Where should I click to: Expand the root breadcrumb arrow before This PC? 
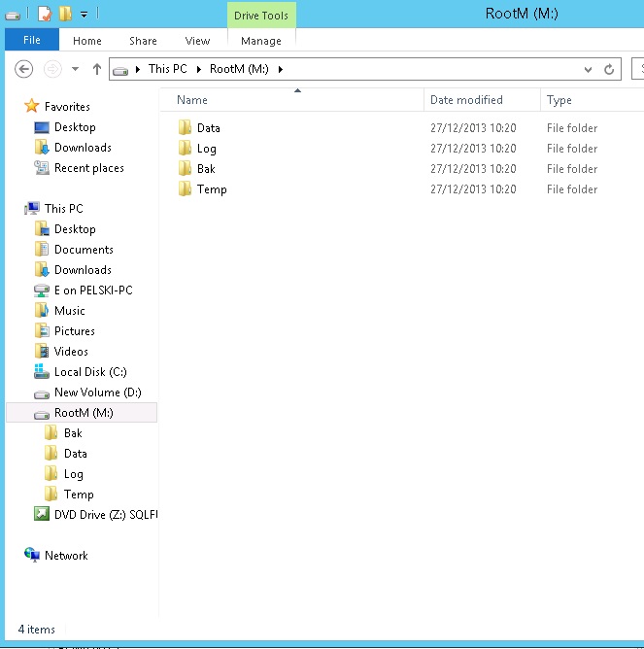pyautogui.click(x=138, y=69)
